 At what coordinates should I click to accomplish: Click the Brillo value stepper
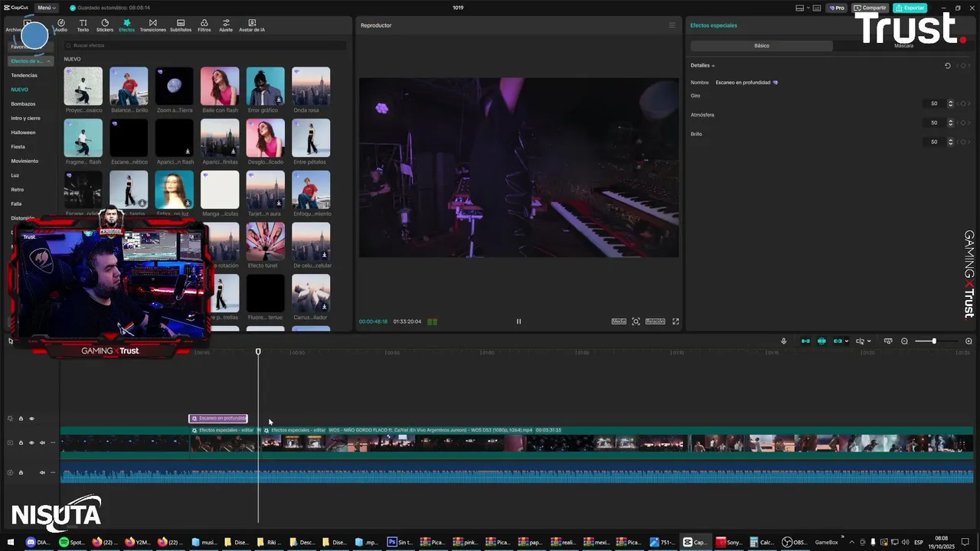[951, 142]
